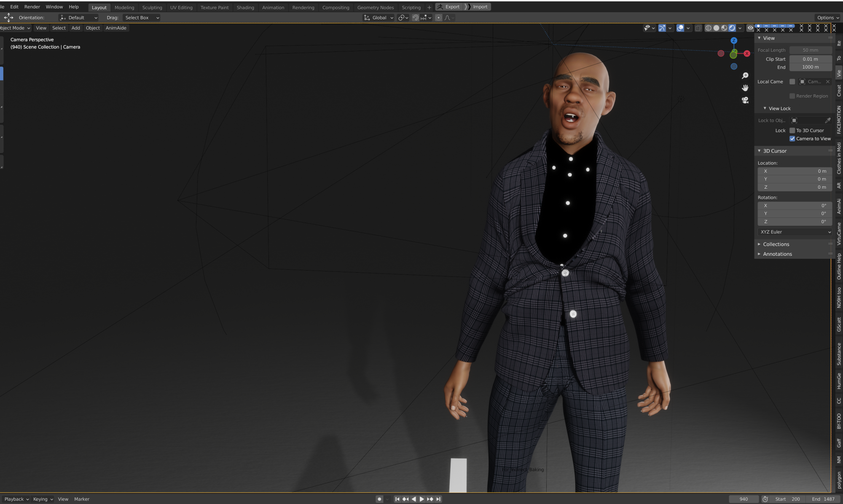Open the Modeling workspace tab

(x=124, y=8)
